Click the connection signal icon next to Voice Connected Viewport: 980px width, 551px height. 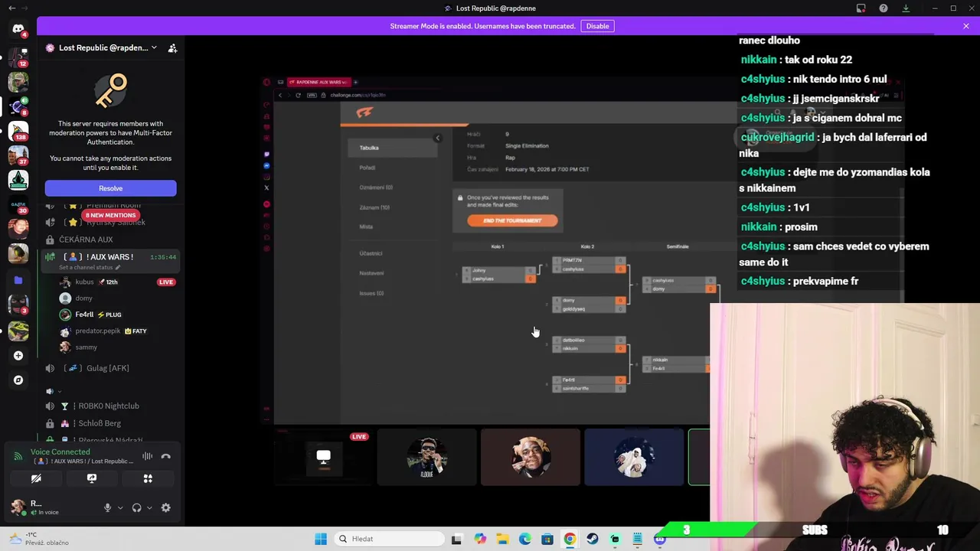[18, 456]
